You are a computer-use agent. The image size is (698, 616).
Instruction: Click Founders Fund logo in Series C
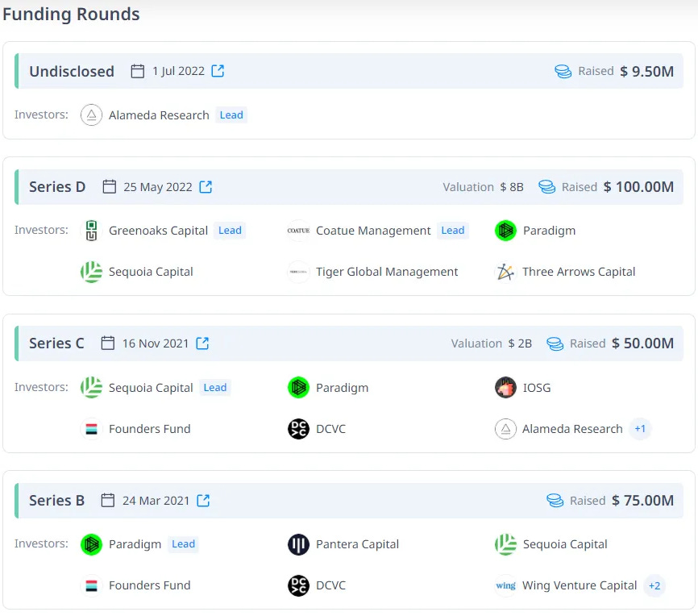91,429
